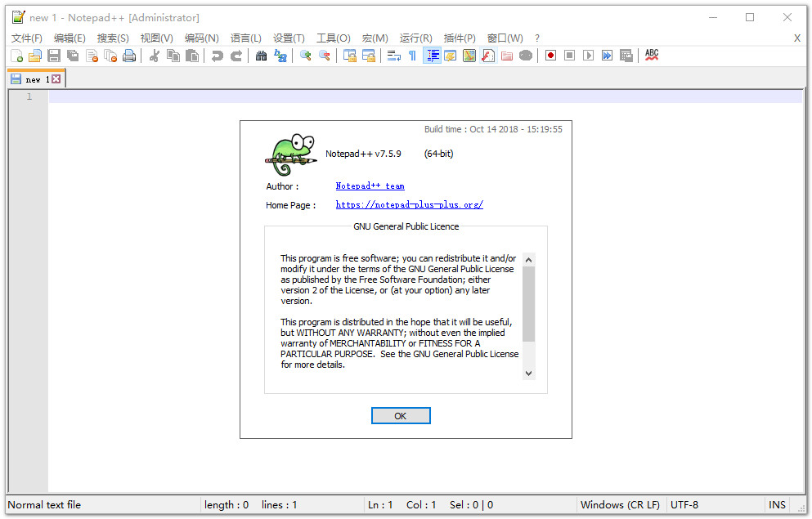Viewport: 812px width, 519px height.
Task: Open the Document Map toolbar icon
Action: tap(469, 56)
